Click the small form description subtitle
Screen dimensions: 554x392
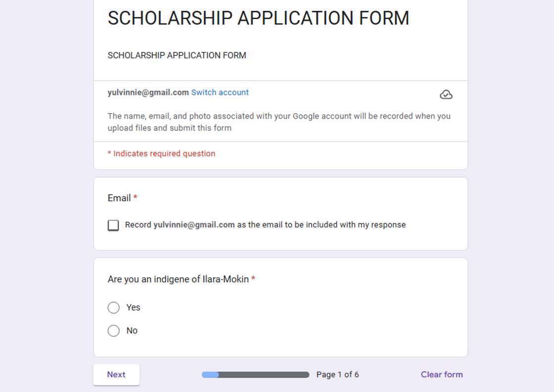177,55
